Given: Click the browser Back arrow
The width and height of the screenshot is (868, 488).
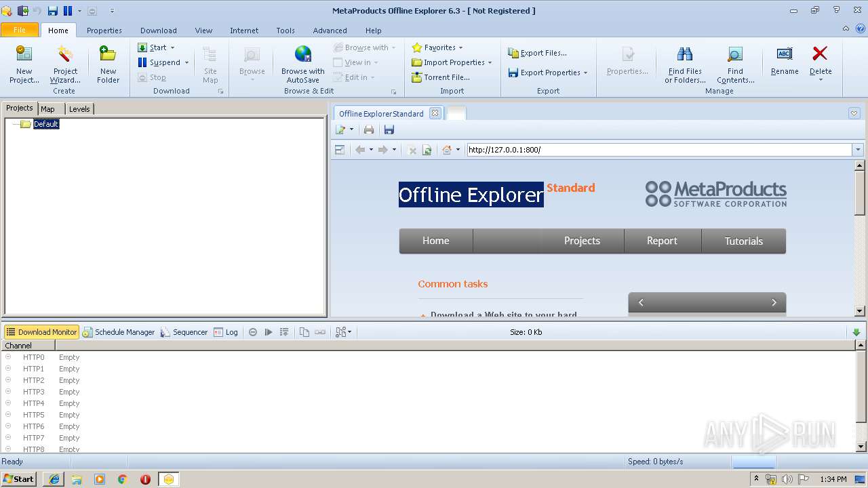Looking at the screenshot, I should coord(360,150).
